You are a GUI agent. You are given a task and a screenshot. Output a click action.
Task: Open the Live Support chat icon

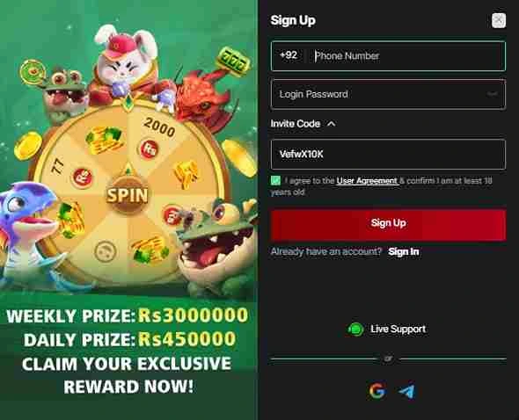point(355,329)
